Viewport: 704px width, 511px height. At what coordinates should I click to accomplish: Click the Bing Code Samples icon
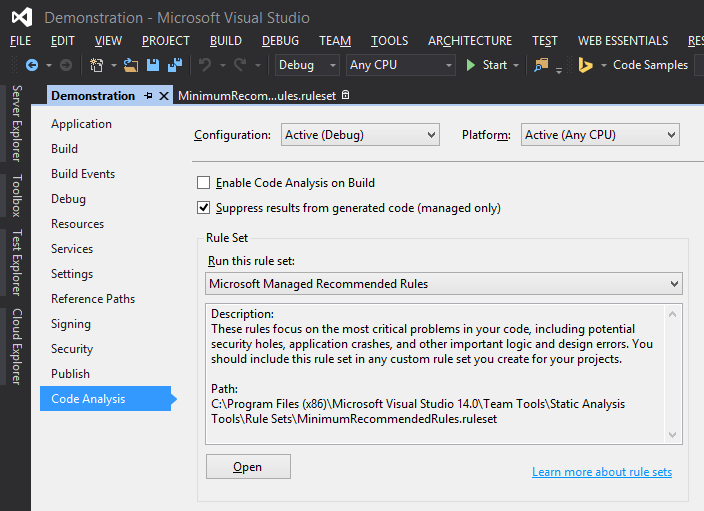click(585, 65)
